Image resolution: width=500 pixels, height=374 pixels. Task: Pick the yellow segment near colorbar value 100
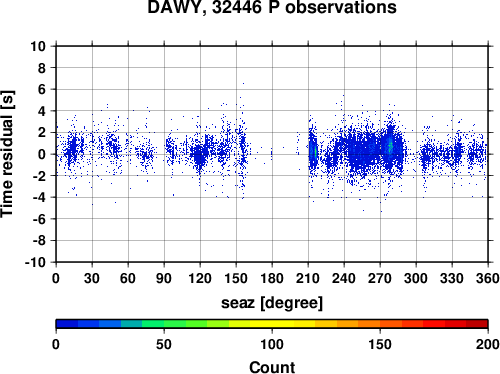click(272, 324)
